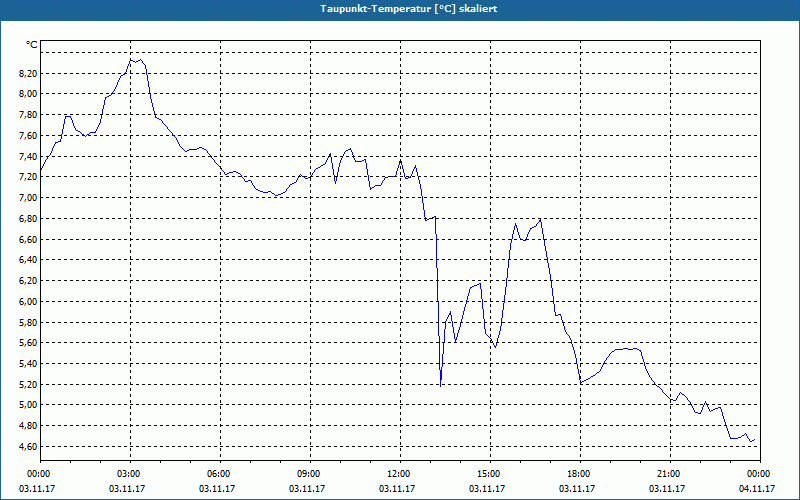Click the 6,80 y-axis label
Viewport: 800px width, 500px height.
click(x=29, y=218)
